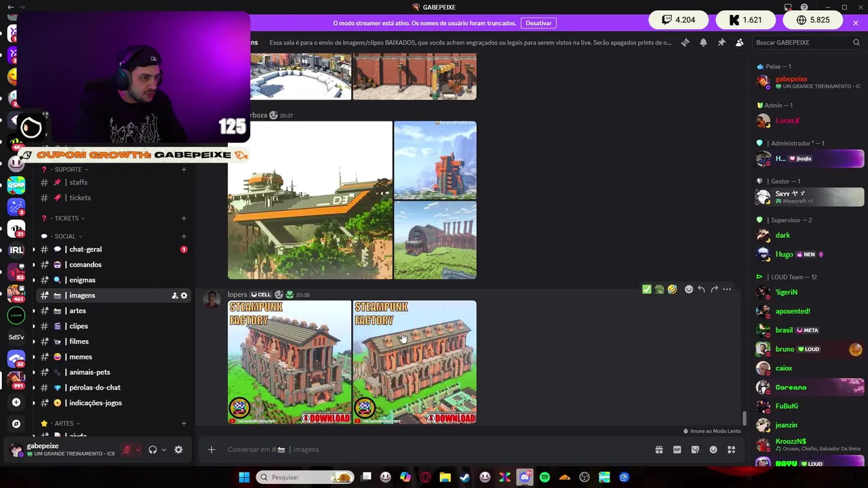868x488 pixels.
Task: Click member caiox in member list
Action: tap(810, 368)
